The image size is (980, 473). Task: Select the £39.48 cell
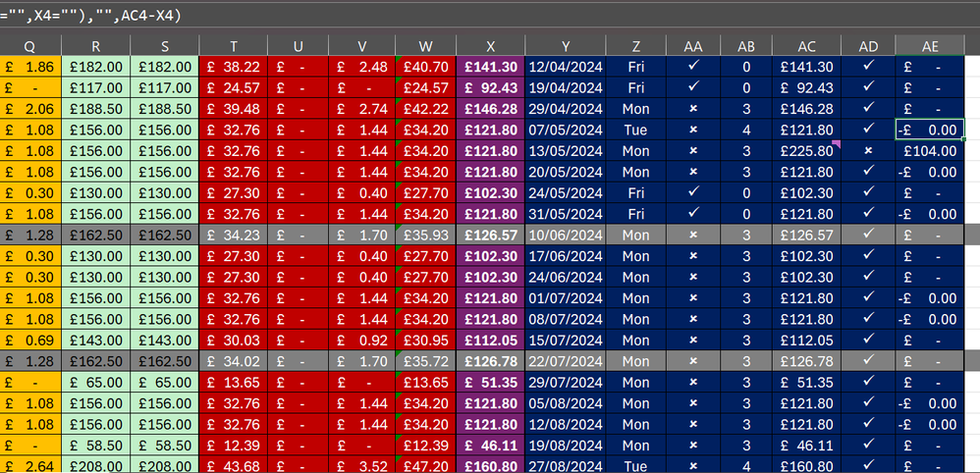[x=233, y=109]
